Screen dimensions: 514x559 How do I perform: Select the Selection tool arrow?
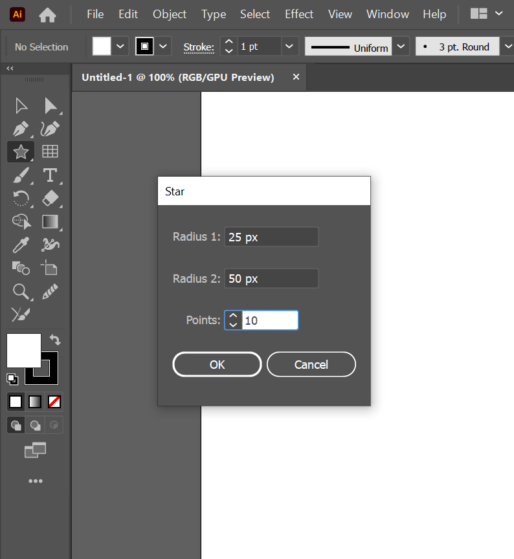coord(21,106)
